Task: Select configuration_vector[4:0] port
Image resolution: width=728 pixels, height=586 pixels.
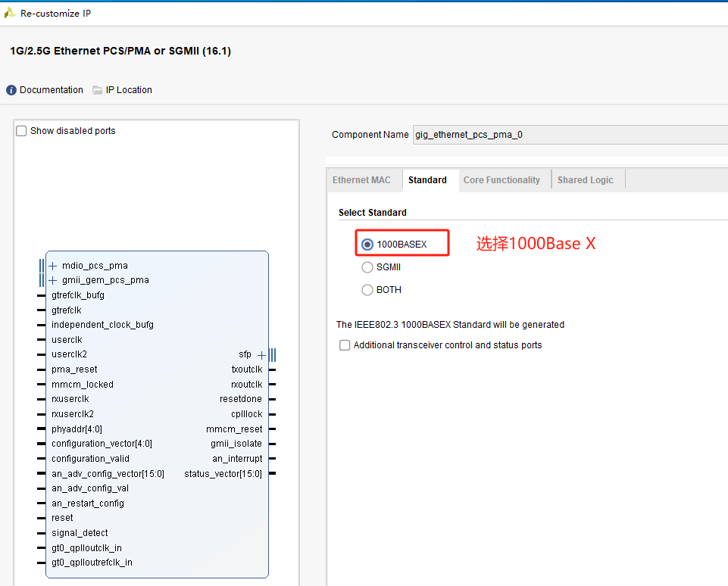Action: click(x=102, y=444)
